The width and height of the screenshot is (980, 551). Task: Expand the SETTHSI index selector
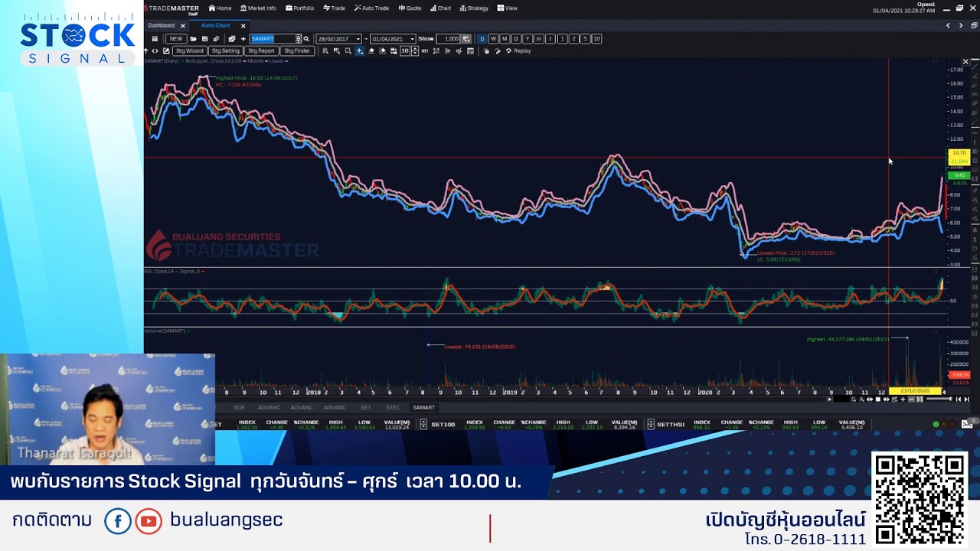click(x=651, y=424)
